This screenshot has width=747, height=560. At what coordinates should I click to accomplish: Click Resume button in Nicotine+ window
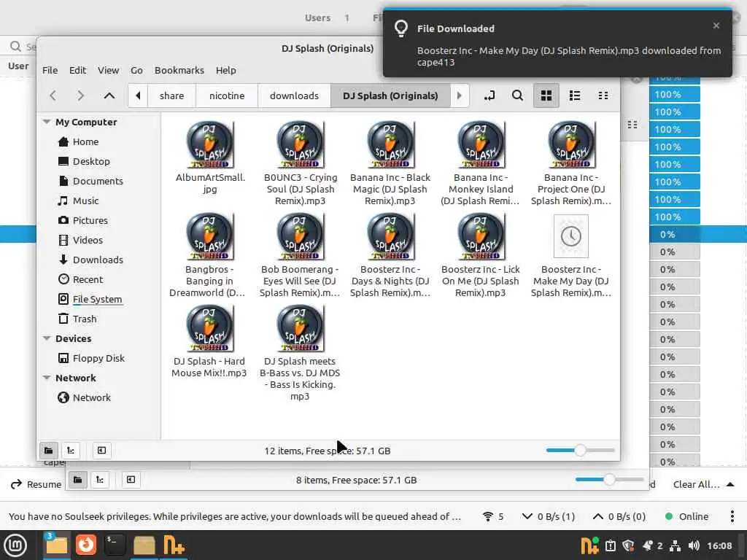[x=36, y=484]
